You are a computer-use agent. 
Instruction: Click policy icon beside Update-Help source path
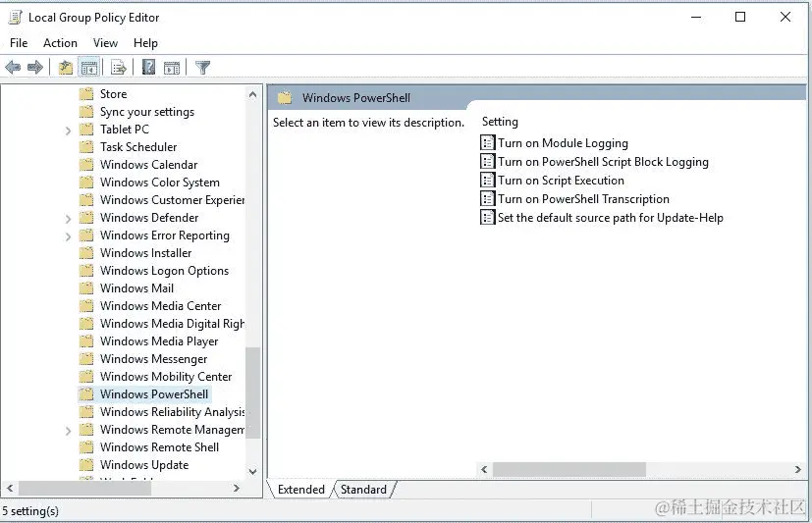pyautogui.click(x=487, y=217)
